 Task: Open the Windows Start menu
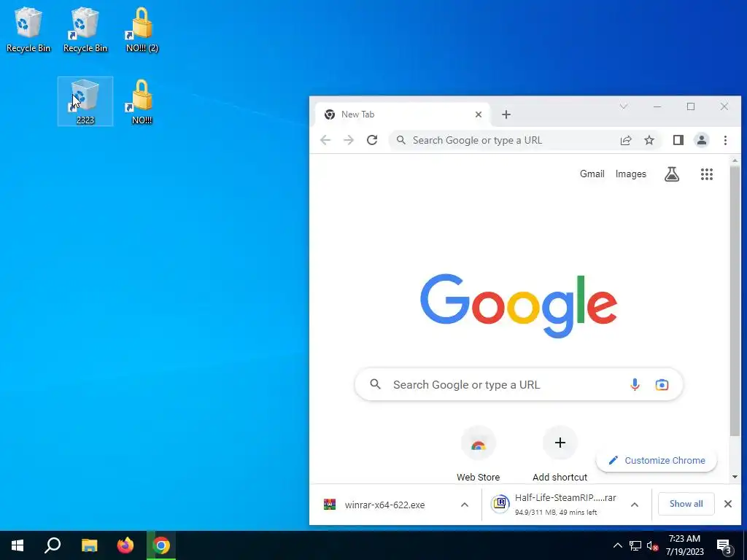click(x=18, y=545)
